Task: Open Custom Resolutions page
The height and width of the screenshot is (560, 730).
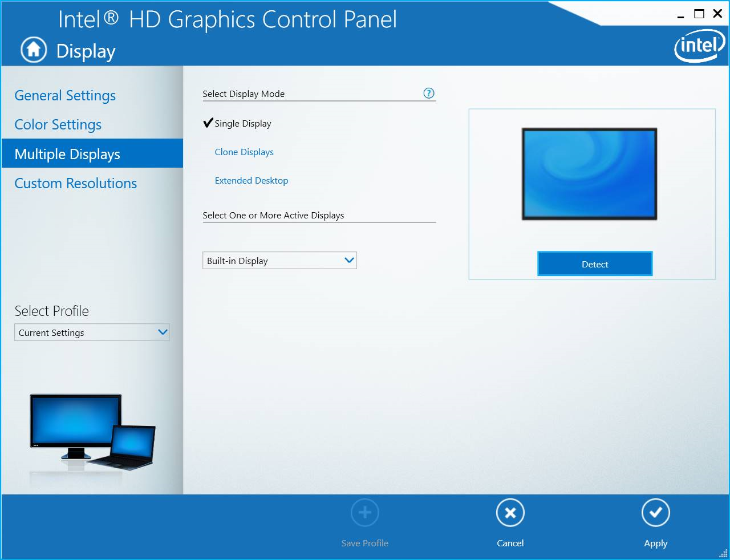Action: click(76, 183)
